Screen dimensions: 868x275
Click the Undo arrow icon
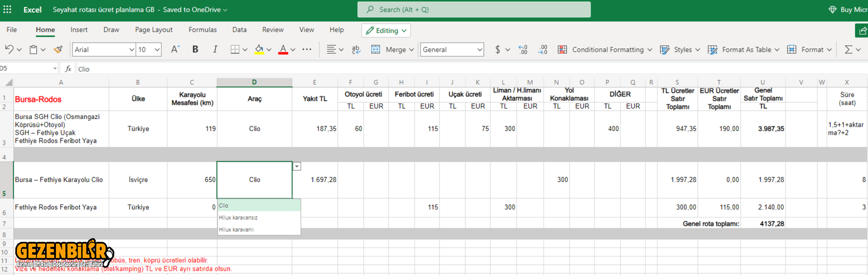point(9,49)
